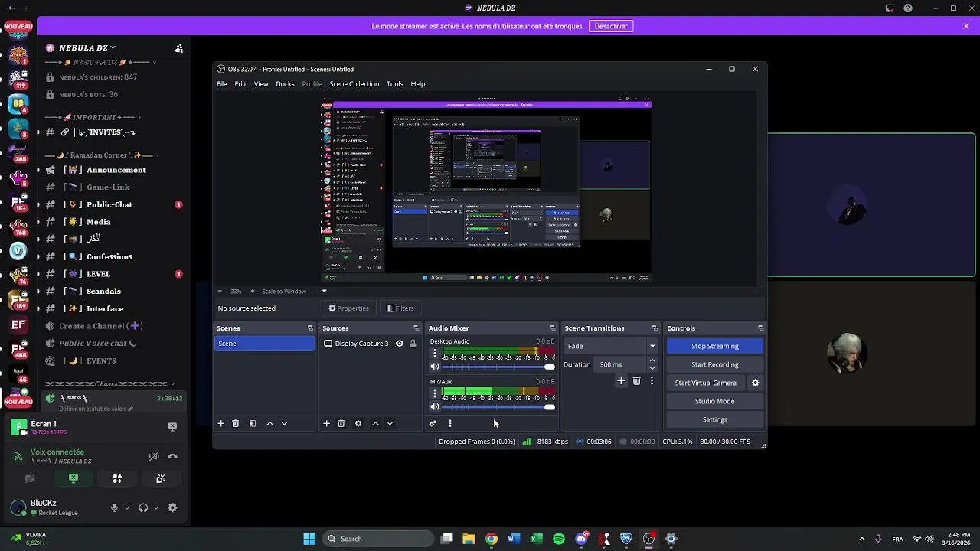Open OBS Scene Collection menu
980x551 pixels.
pos(354,84)
